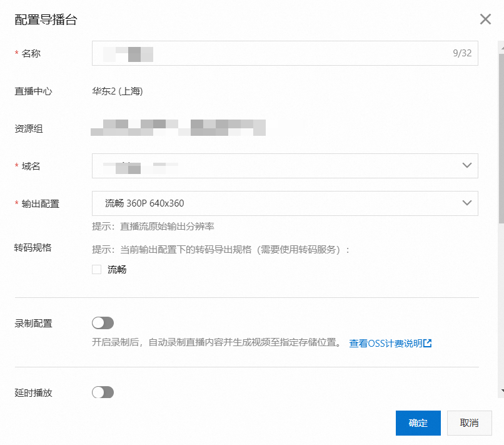Open the 查看OSS计费说明 link
This screenshot has height=445, width=504.
(x=385, y=344)
